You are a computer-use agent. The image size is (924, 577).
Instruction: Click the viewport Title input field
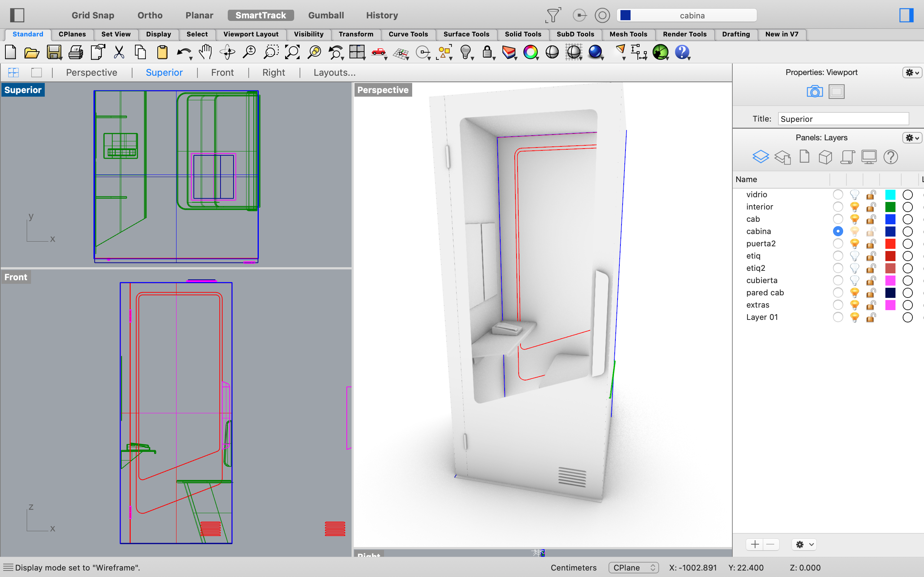point(843,119)
